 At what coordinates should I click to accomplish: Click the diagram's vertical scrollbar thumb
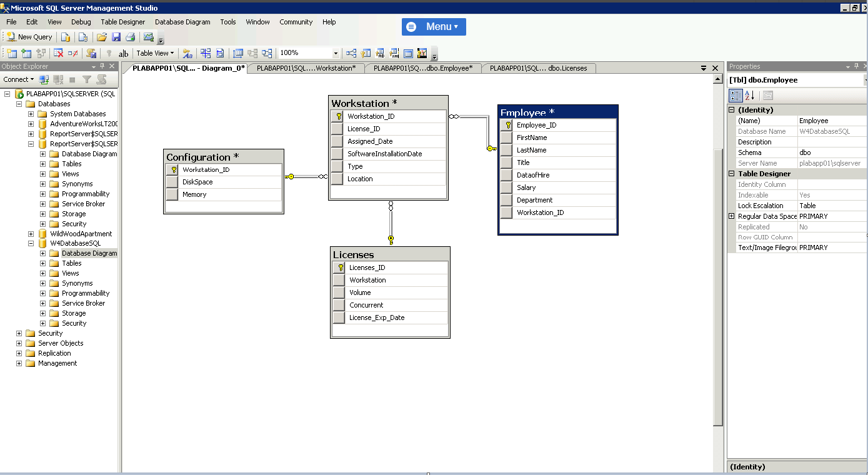click(x=718, y=287)
